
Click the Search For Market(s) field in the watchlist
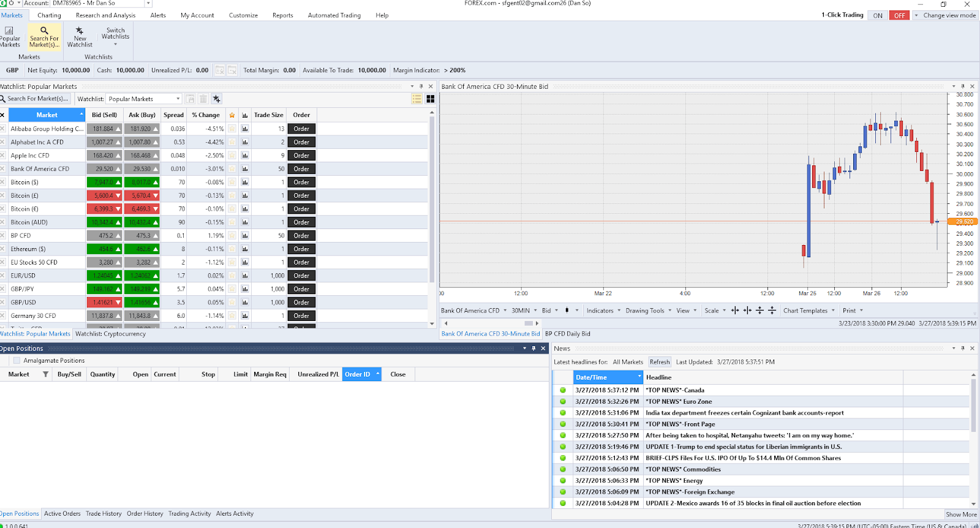[37, 99]
